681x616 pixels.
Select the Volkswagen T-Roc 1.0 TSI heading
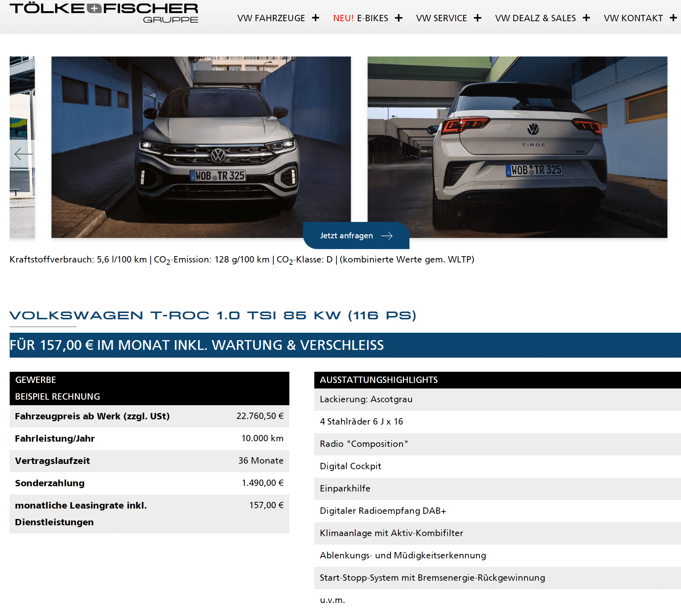(x=213, y=316)
